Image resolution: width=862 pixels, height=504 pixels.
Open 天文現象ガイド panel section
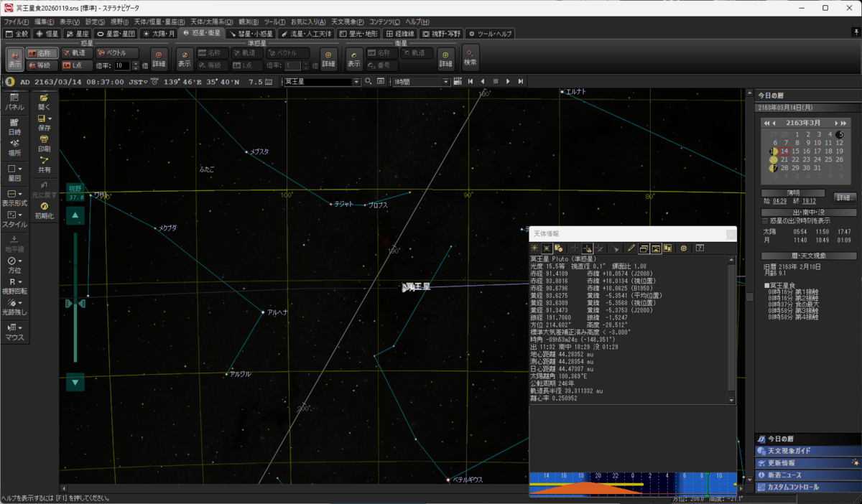click(x=807, y=451)
